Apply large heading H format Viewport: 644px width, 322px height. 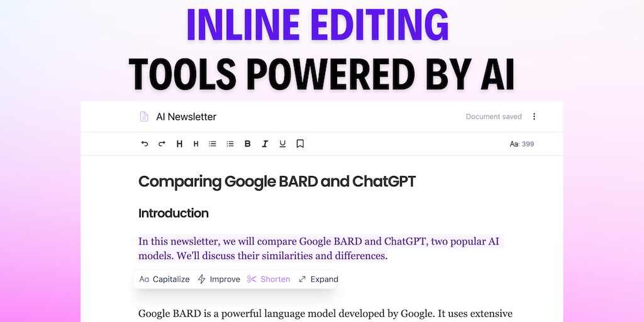coord(179,144)
